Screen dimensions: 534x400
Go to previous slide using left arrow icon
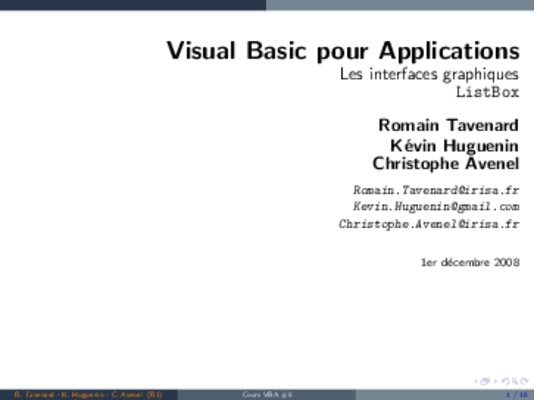point(476,381)
